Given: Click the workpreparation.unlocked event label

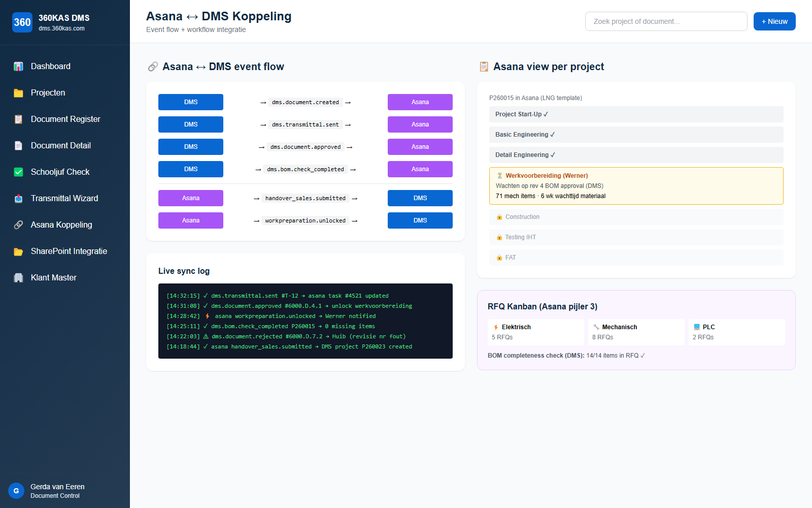Looking at the screenshot, I should coord(306,220).
